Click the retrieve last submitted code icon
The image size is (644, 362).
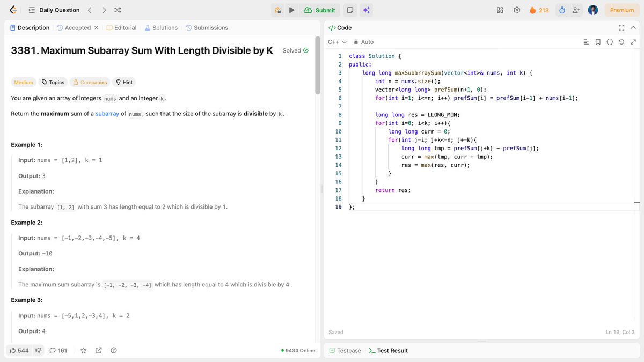tap(622, 41)
